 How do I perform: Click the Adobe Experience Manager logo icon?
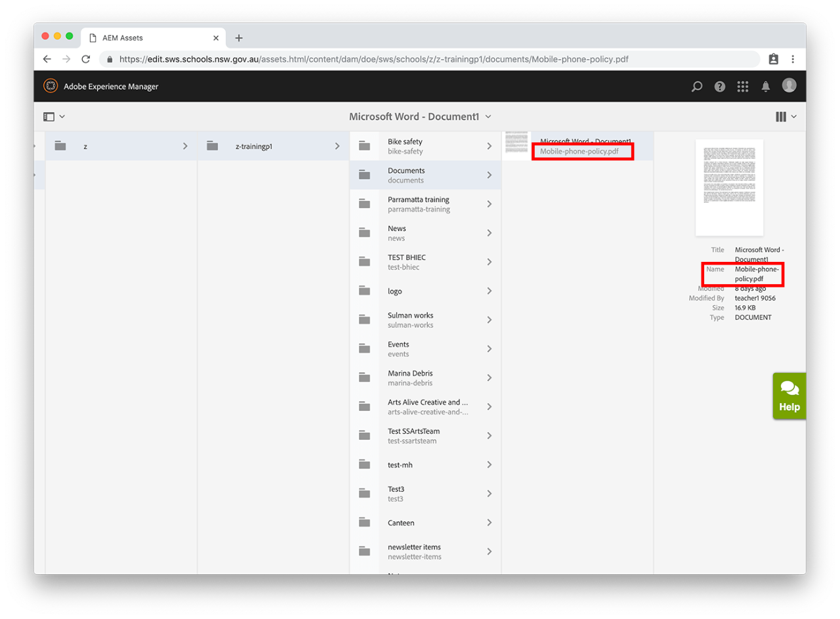point(51,86)
